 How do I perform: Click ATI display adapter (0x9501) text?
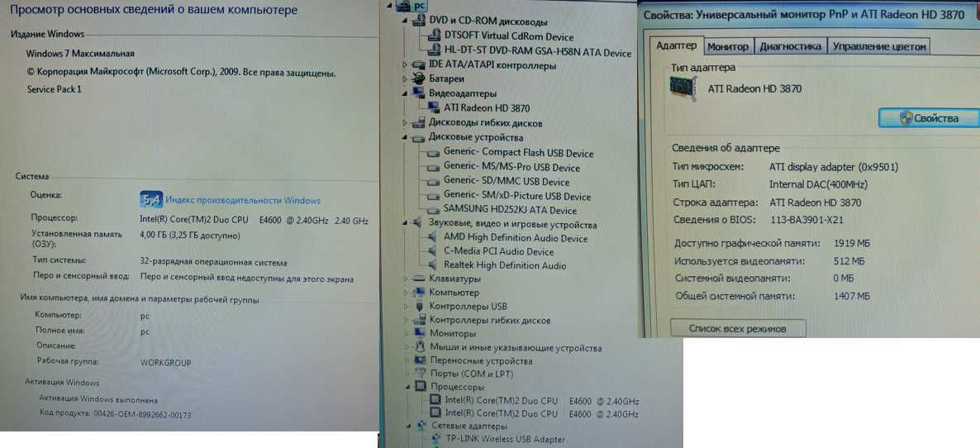point(834,167)
